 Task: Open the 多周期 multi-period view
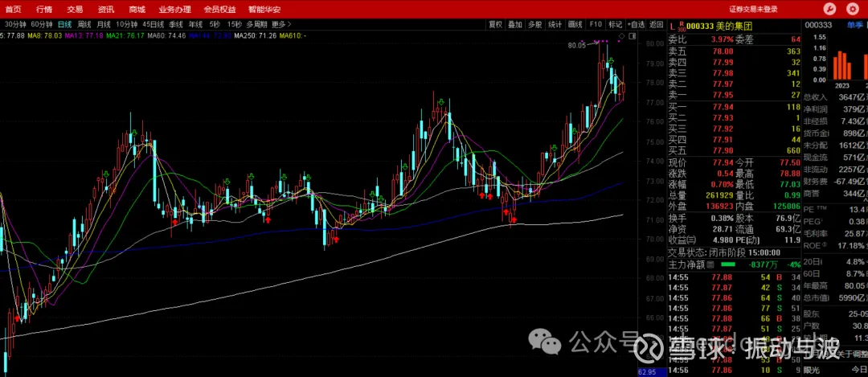(x=257, y=24)
